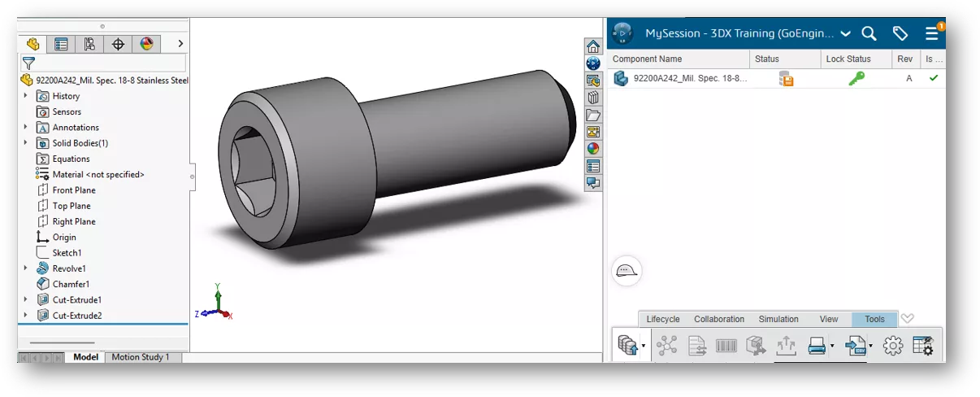980x397 pixels.
Task: Open the DisplayManager color-ball tab
Action: tap(146, 44)
